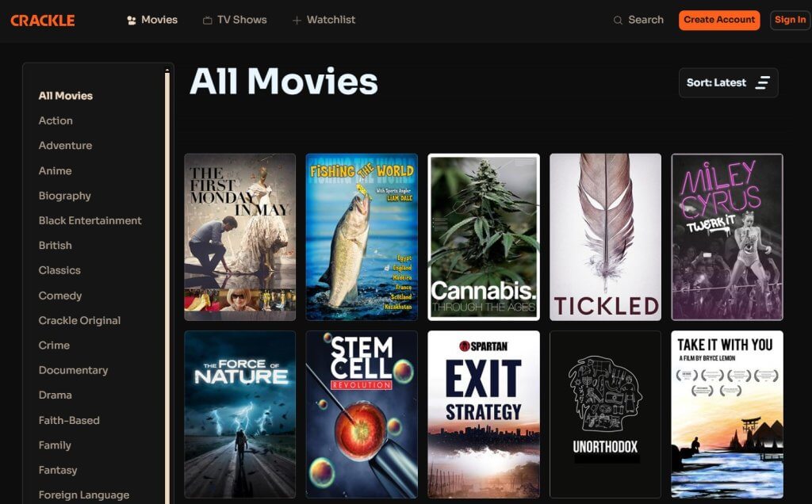Click the Search magnifier icon
Screen dimensions: 812x504
618,20
